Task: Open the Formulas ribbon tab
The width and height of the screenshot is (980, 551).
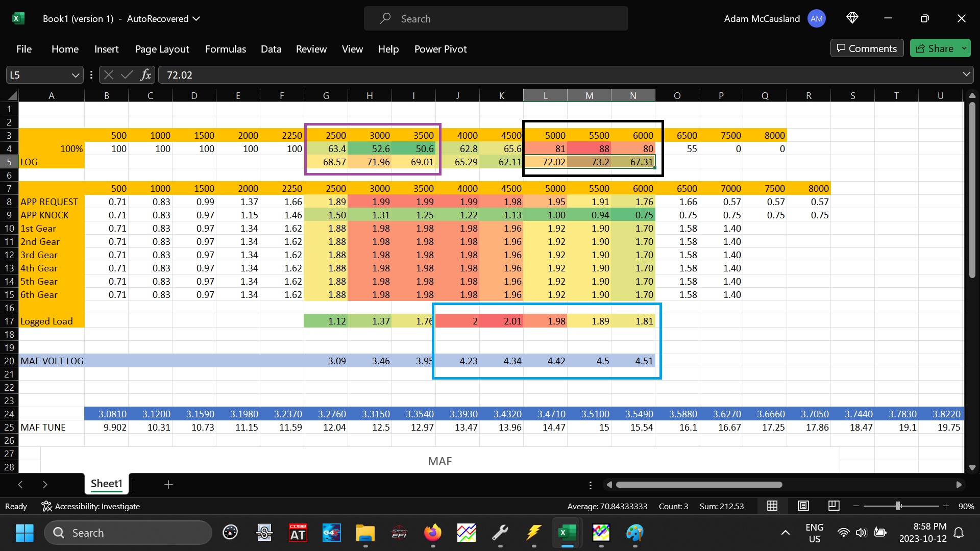Action: (225, 49)
